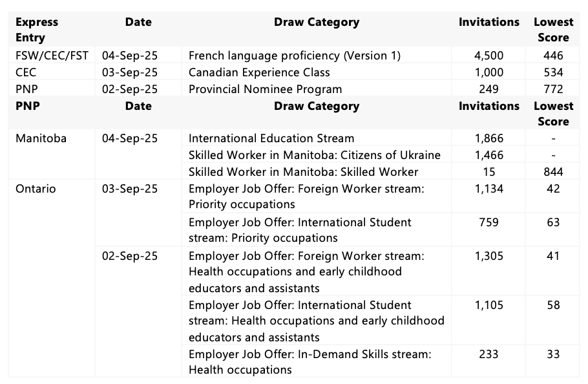Select the 1,305 invitations cell
This screenshot has width=588, height=384.
click(488, 256)
